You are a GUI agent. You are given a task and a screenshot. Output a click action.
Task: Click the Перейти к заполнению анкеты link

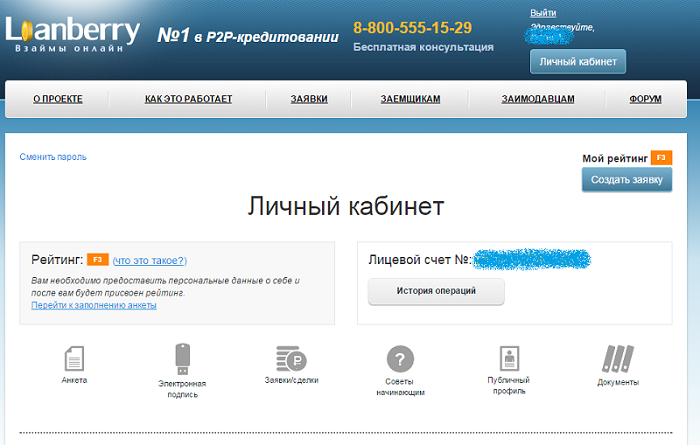[94, 305]
